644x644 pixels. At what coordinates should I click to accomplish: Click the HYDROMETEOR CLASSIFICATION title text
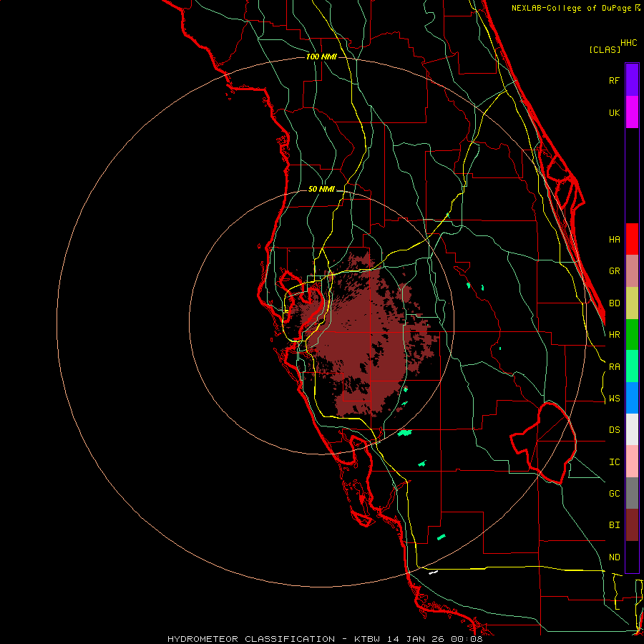251,639
